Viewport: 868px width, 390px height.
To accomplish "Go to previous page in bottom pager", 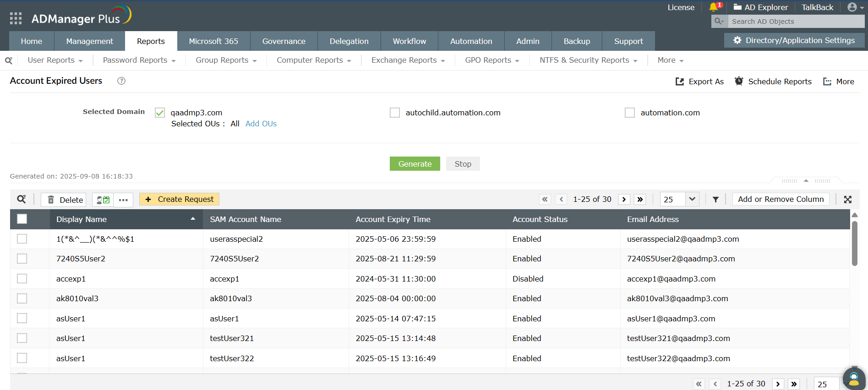I will click(x=715, y=384).
